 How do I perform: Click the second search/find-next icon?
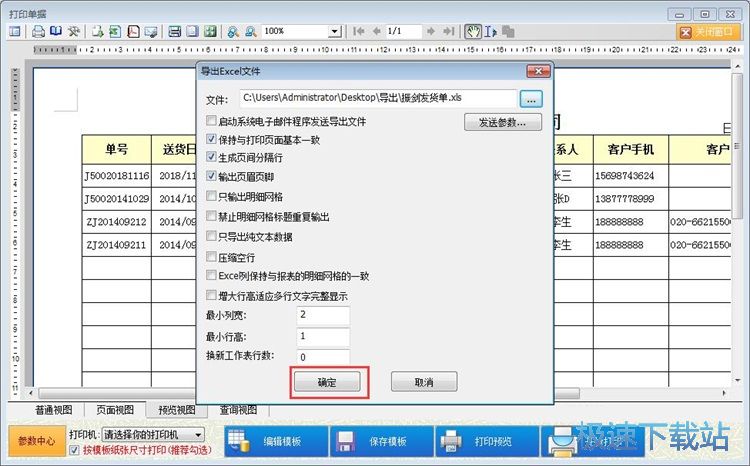251,32
